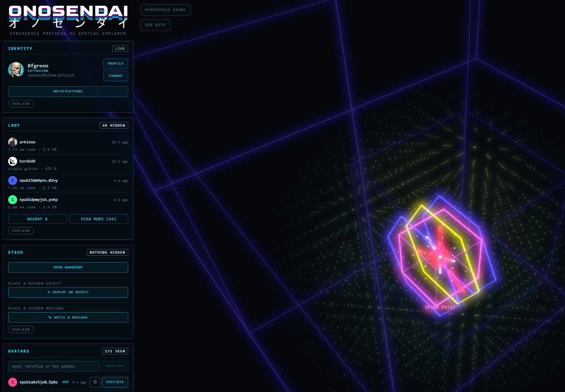Click the Change identity button
Screen dimensions: 565x392
116,76
